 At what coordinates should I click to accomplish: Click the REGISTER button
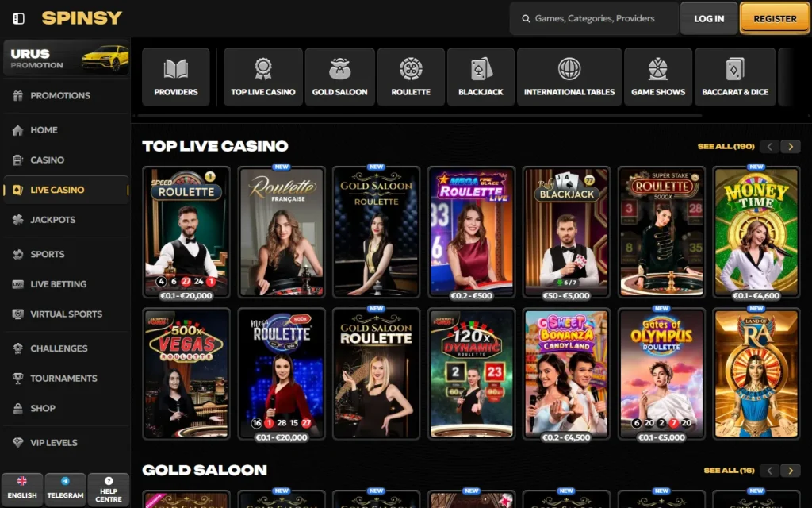click(x=775, y=19)
